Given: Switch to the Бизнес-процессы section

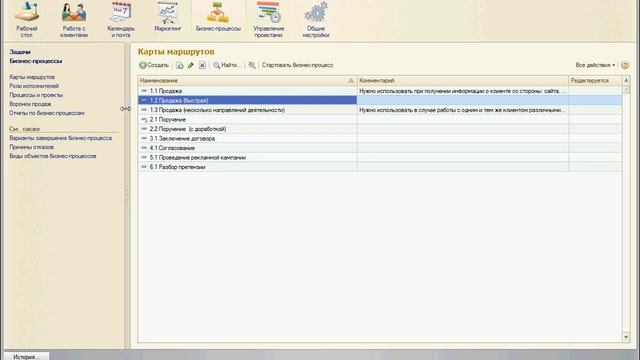Looking at the screenshot, I should (218, 17).
